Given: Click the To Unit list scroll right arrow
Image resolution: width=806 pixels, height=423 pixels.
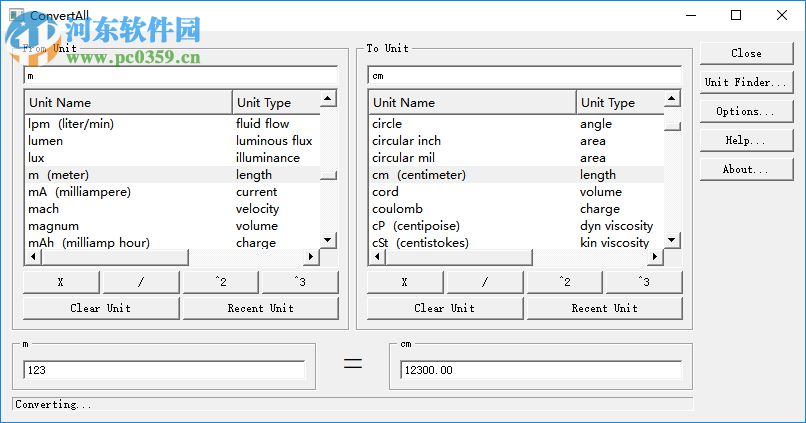Looking at the screenshot, I should point(655,256).
